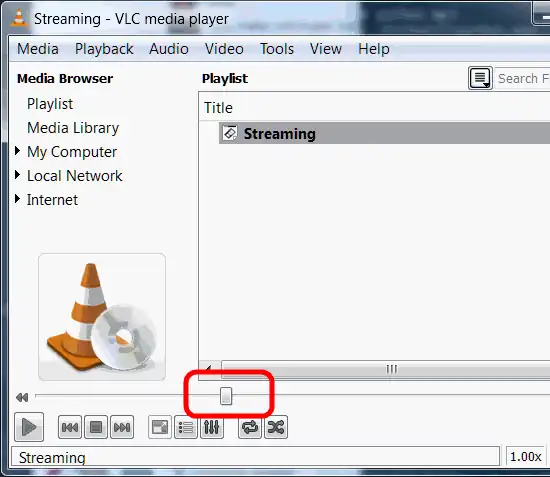Select the My Computer label
This screenshot has height=477, width=550.
(x=72, y=152)
